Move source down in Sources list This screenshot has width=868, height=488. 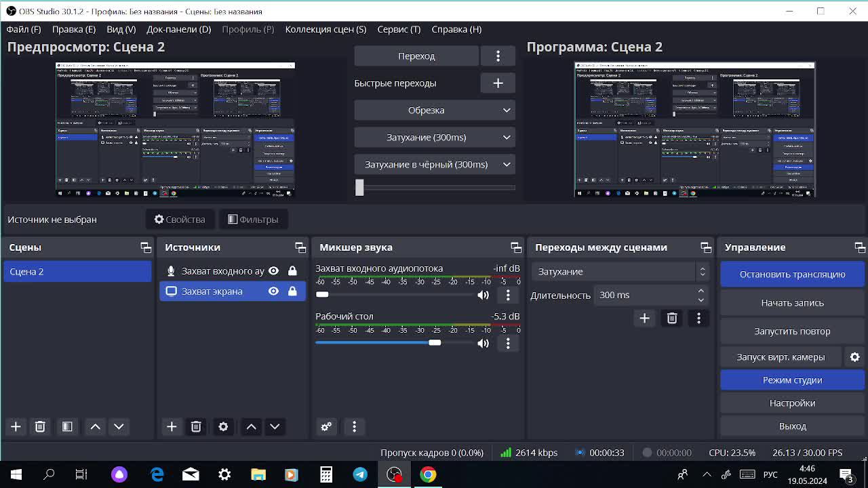[275, 426]
